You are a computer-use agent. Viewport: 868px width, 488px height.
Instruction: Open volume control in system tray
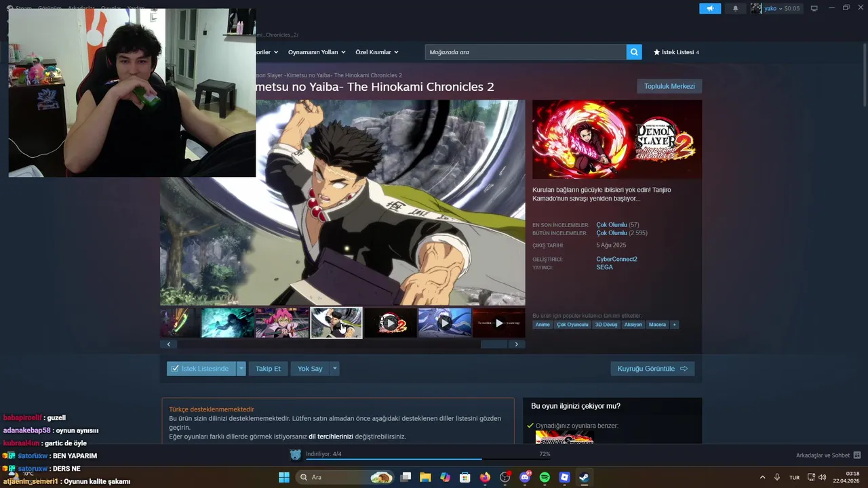pyautogui.click(x=823, y=477)
